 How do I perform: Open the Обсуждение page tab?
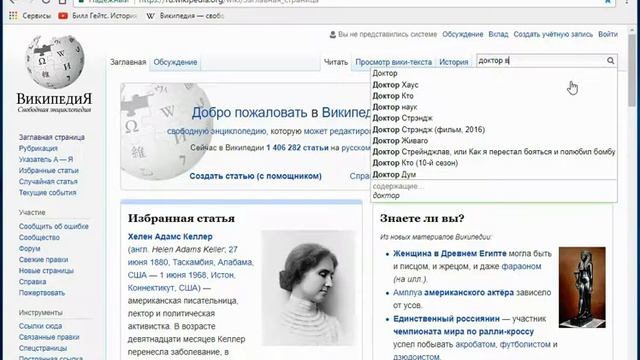175,62
